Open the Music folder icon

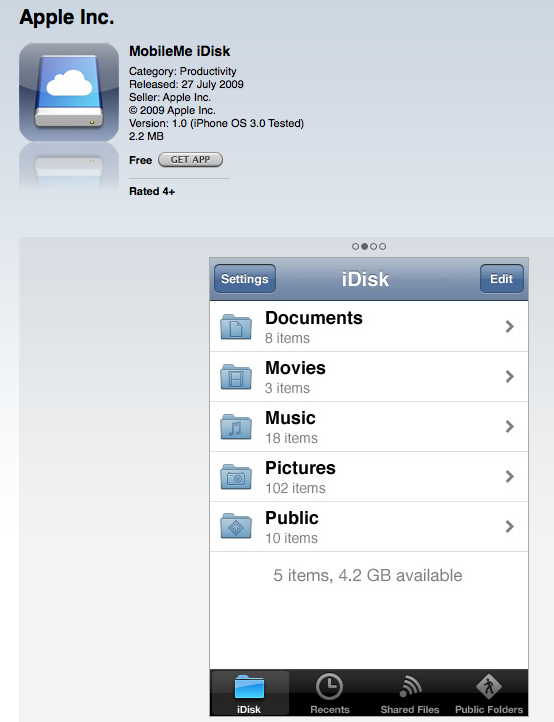[x=236, y=426]
